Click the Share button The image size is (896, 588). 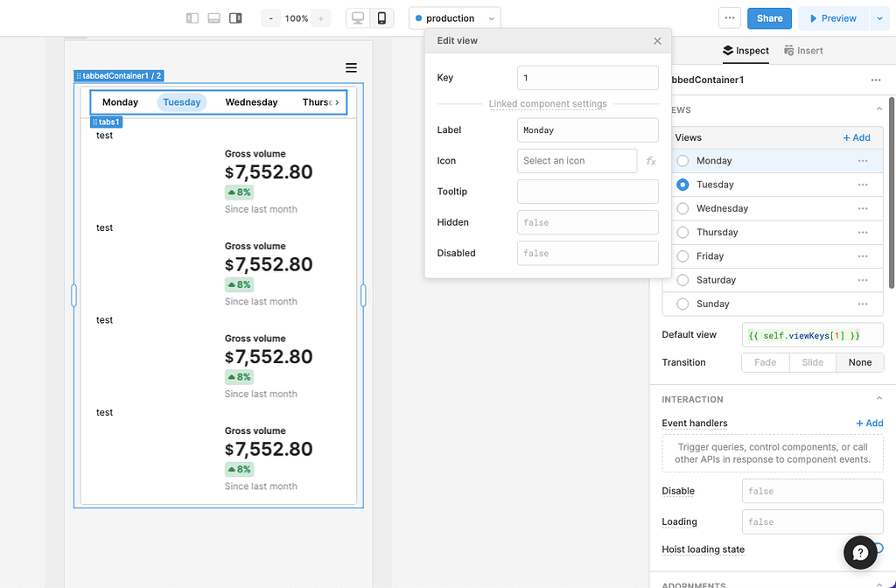click(769, 18)
